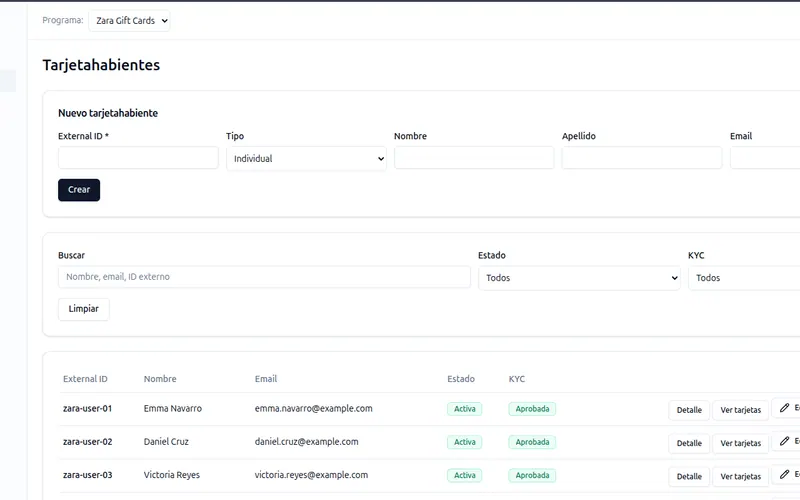Click the pencil edit icon for zara-user-01
Viewport: 800px width, 500px height.
tap(785, 408)
